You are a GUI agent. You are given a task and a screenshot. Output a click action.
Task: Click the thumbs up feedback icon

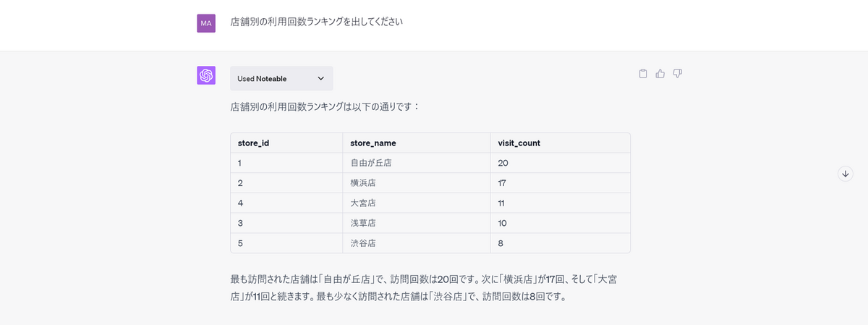[x=660, y=73]
